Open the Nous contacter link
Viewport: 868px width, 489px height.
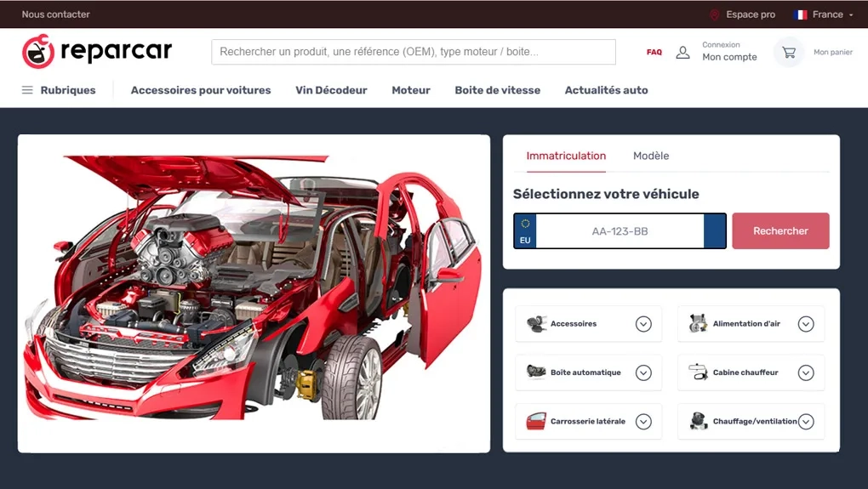(x=56, y=14)
